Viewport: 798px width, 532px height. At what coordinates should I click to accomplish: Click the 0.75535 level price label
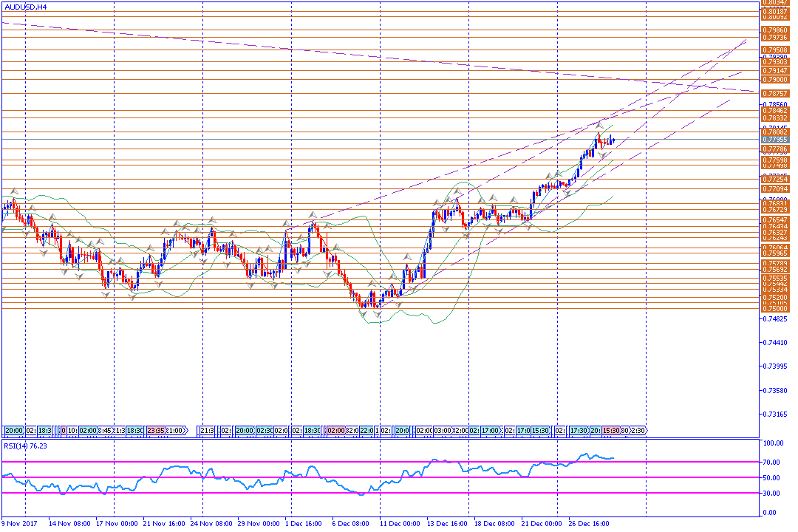point(774,279)
